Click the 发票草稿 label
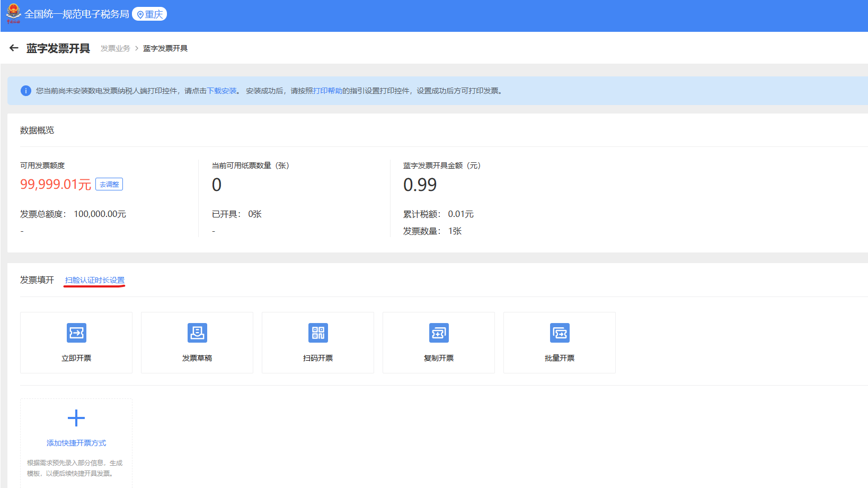Image resolution: width=868 pixels, height=488 pixels. [197, 358]
